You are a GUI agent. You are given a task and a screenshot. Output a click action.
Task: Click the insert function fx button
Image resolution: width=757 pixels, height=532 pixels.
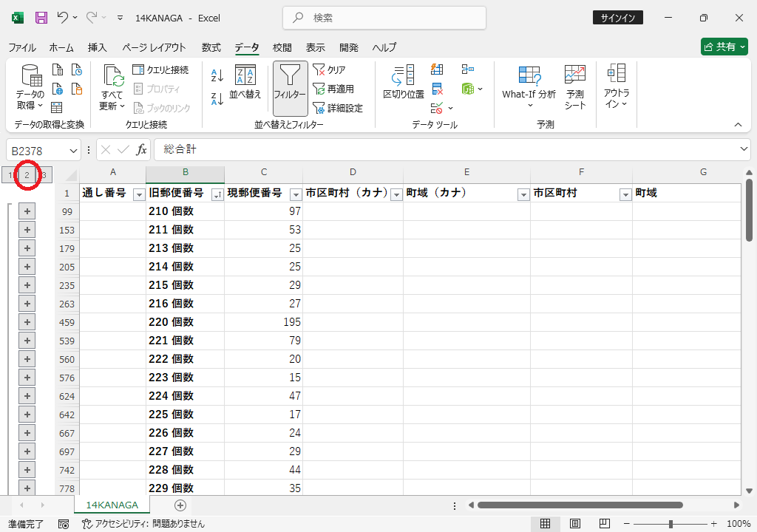141,150
